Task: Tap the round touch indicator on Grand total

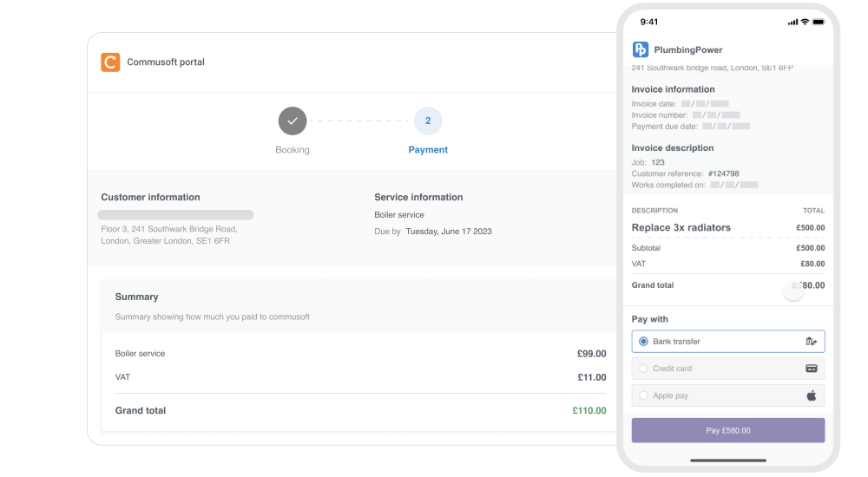Action: point(793,291)
